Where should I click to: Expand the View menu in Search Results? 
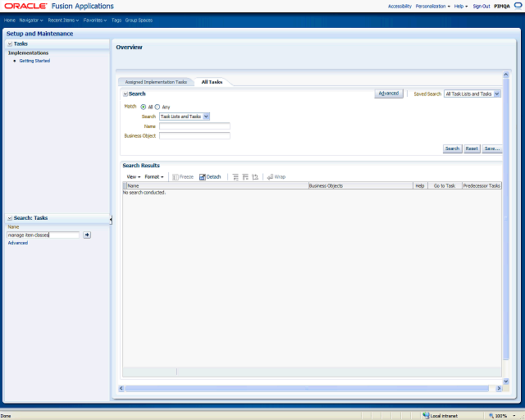click(133, 177)
